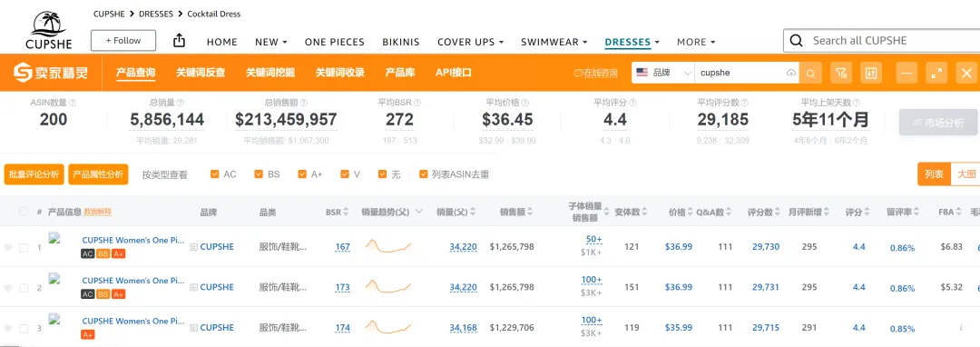The width and height of the screenshot is (980, 347).
Task: Click the orange search button next to cupshe
Action: tap(810, 74)
